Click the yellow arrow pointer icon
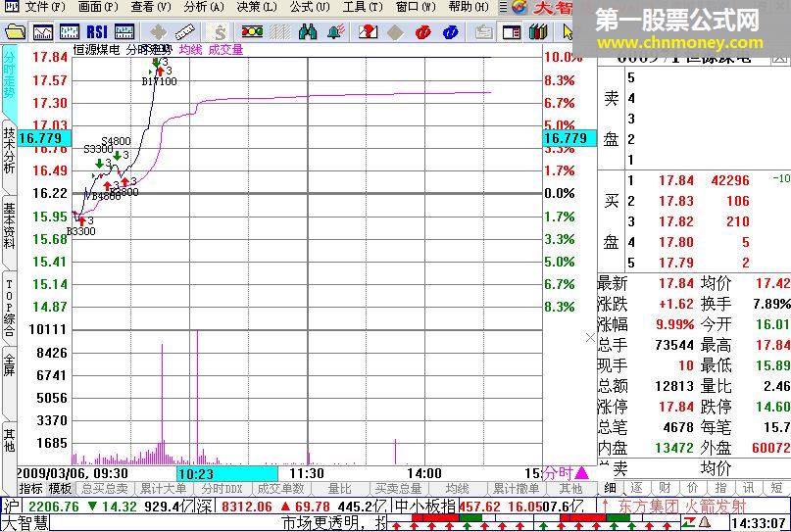 568,32
